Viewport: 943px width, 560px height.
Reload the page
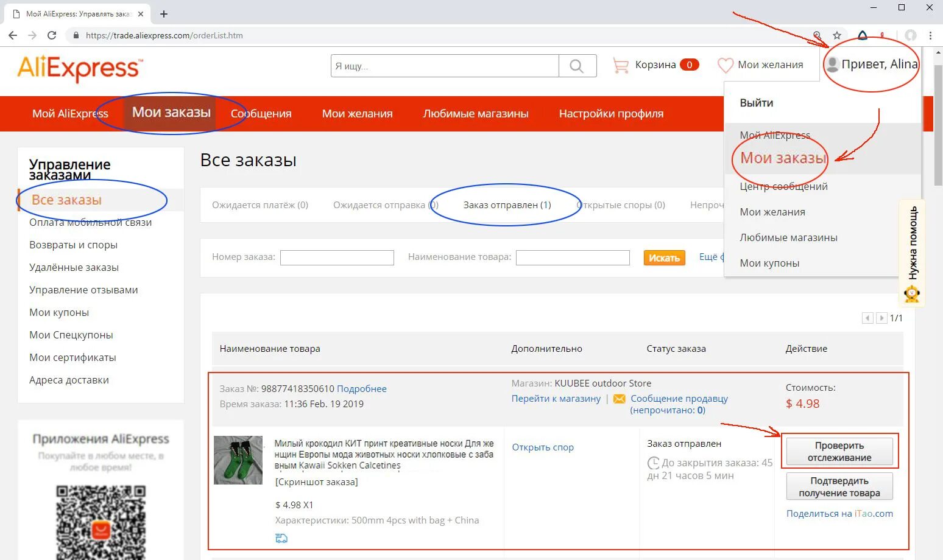tap(52, 35)
